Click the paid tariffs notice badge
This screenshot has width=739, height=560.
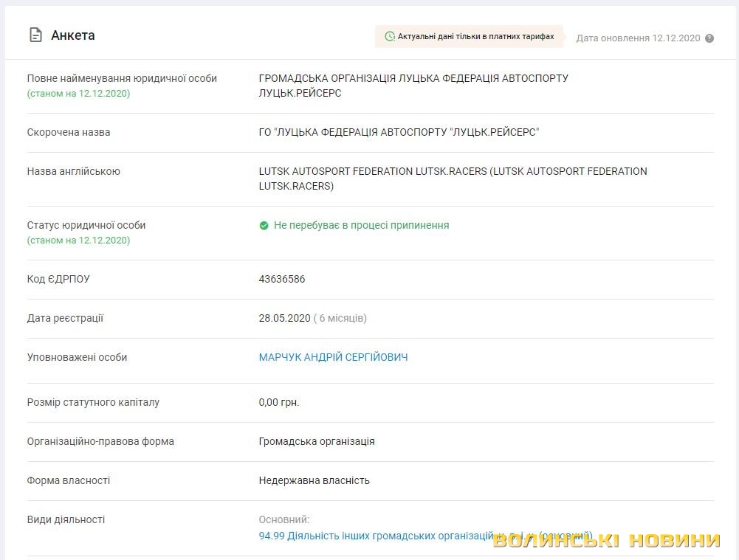470,36
